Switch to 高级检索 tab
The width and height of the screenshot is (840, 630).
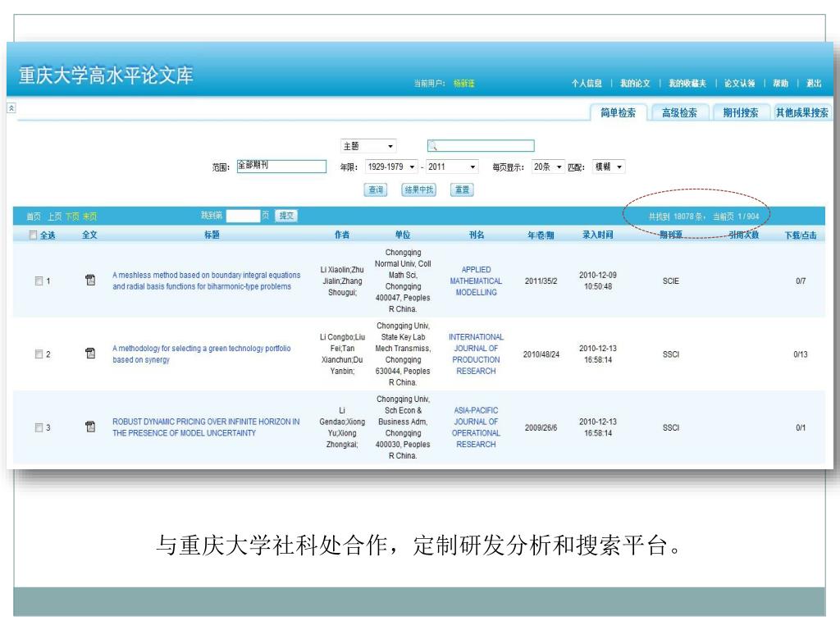[679, 112]
